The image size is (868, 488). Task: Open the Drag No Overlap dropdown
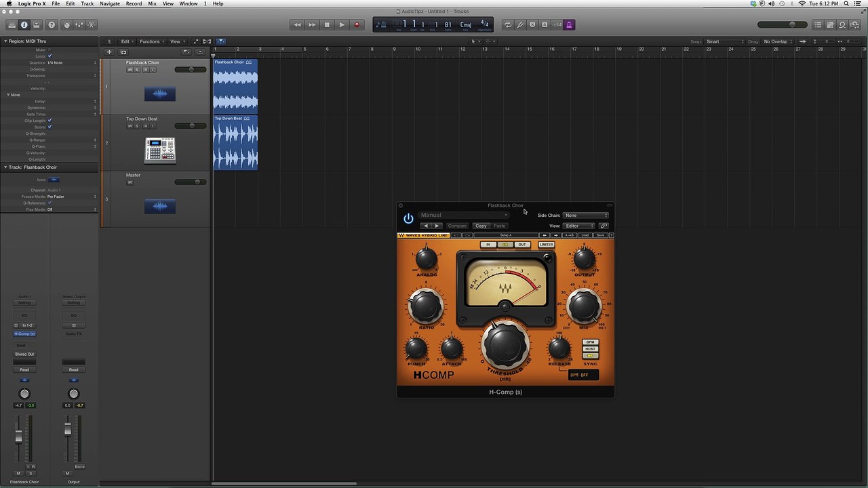tap(778, 41)
